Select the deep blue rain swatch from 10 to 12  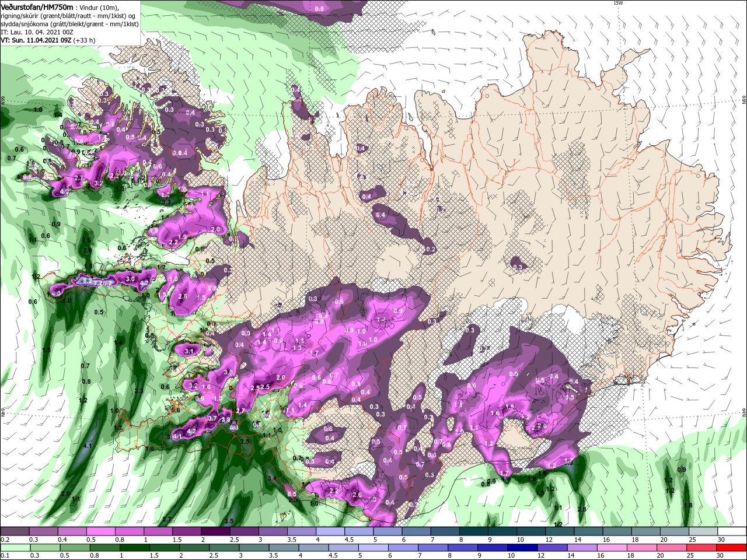click(x=521, y=548)
